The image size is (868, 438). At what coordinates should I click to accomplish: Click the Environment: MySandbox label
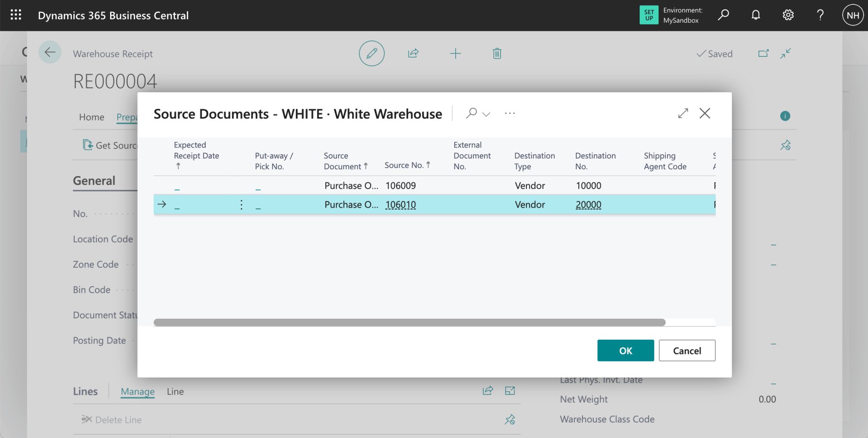pos(683,15)
